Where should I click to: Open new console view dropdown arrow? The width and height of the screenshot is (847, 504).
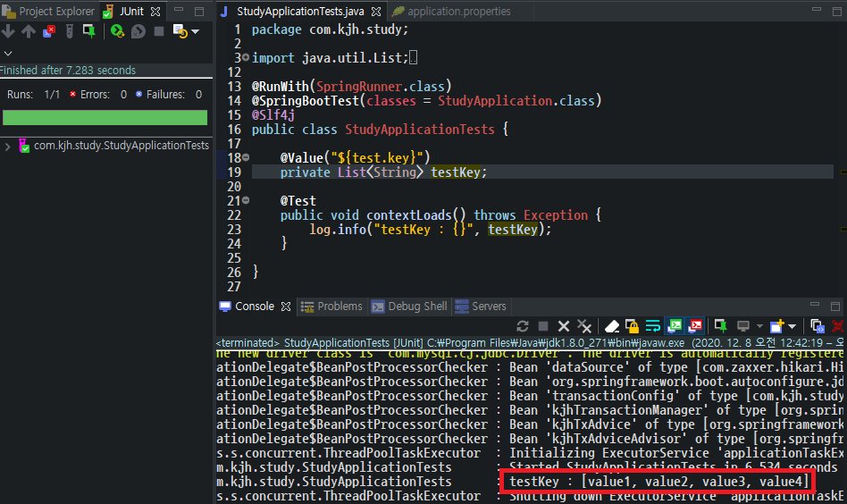click(x=792, y=326)
